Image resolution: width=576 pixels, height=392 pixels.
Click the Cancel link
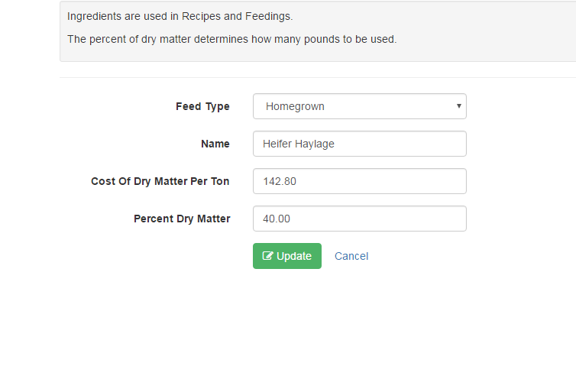(x=351, y=256)
